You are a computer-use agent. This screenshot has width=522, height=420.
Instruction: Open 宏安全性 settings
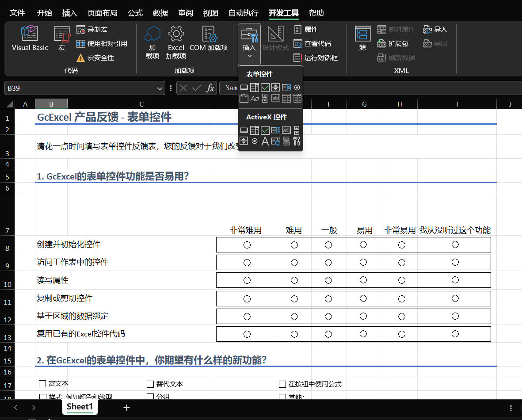(x=95, y=57)
